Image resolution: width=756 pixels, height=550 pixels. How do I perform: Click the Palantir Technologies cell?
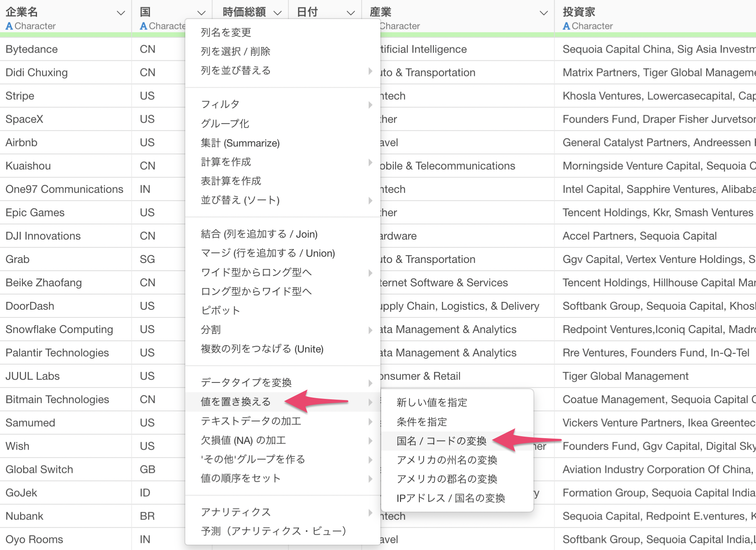tap(65, 353)
